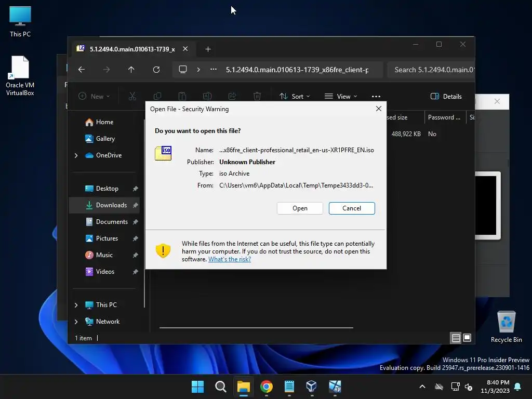The width and height of the screenshot is (532, 399).
Task: Open the "What's the risk?" link
Action: [229, 259]
